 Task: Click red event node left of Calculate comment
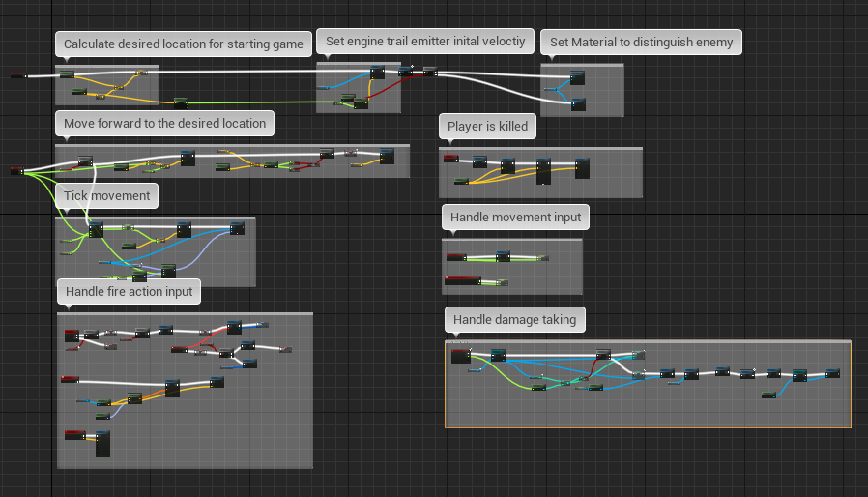coord(18,75)
